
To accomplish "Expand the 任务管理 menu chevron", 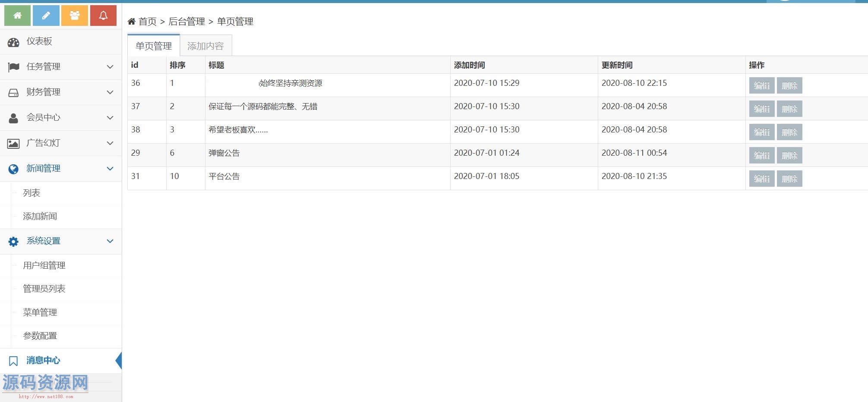I will click(110, 67).
